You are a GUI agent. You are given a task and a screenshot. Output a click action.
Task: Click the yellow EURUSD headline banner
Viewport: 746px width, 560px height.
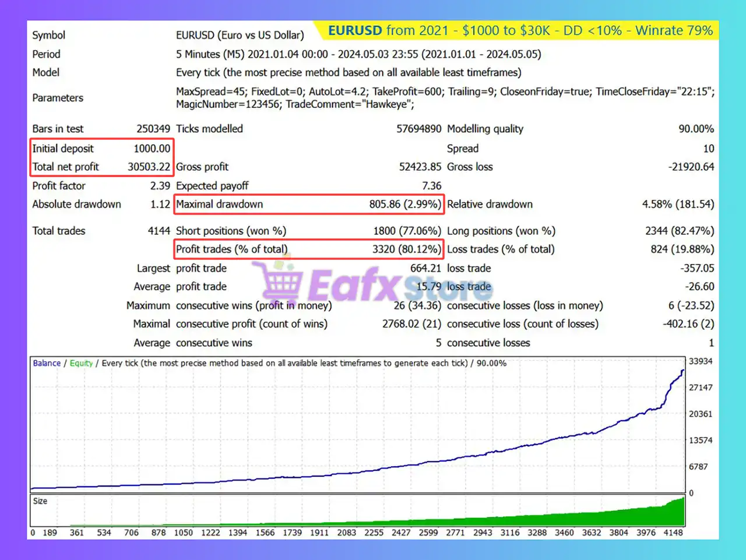pyautogui.click(x=520, y=30)
